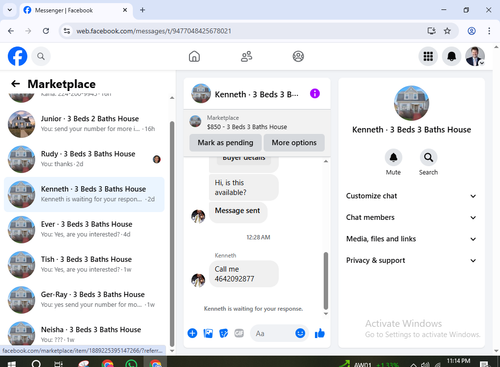Open the Notifications bell in header
Image resolution: width=500 pixels, height=367 pixels.
point(452,56)
